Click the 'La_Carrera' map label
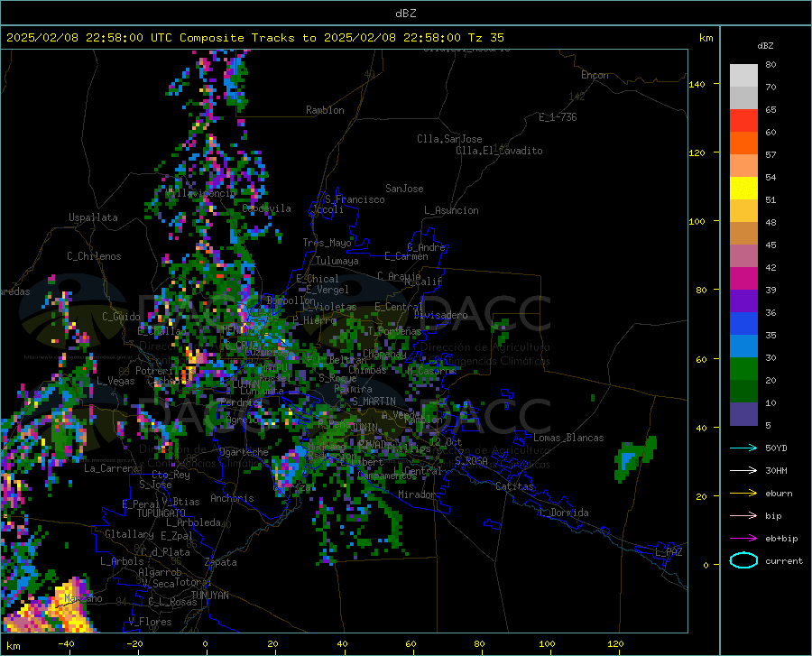812x656 pixels. pyautogui.click(x=111, y=468)
